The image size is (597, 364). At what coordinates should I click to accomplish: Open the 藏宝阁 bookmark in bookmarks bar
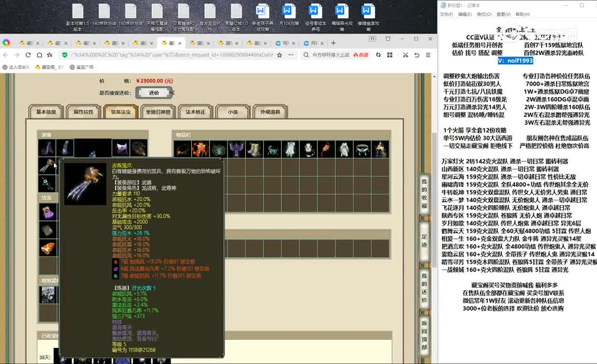49,67
